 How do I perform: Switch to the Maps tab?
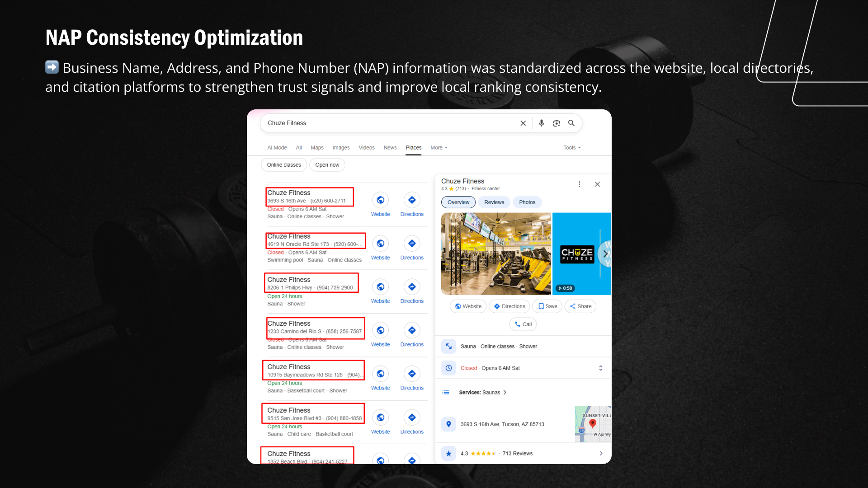317,148
